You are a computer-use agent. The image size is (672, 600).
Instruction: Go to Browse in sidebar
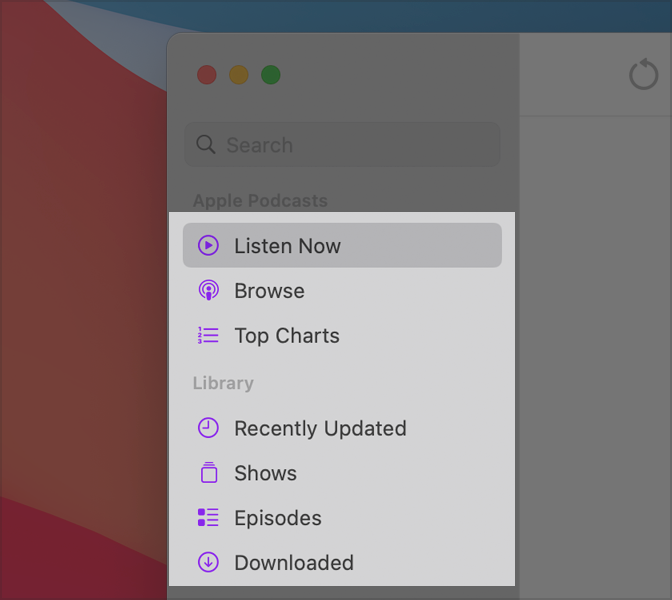point(342,291)
